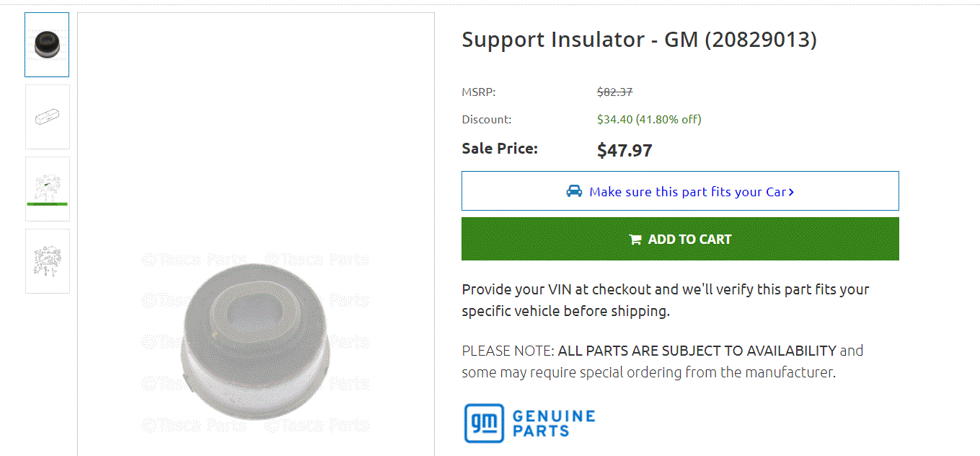Show the fourth parts diagram thumbnail
980x456 pixels.
pyautogui.click(x=48, y=261)
